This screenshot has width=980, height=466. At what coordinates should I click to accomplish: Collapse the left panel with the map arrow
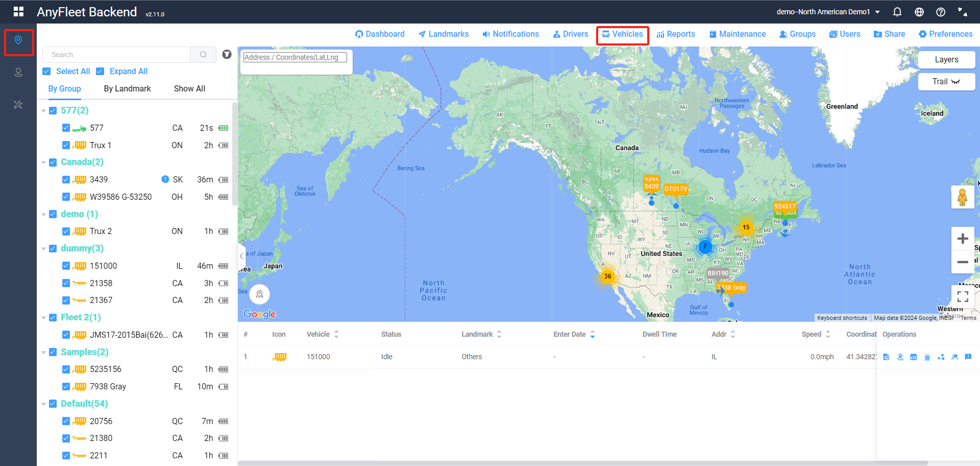click(241, 255)
